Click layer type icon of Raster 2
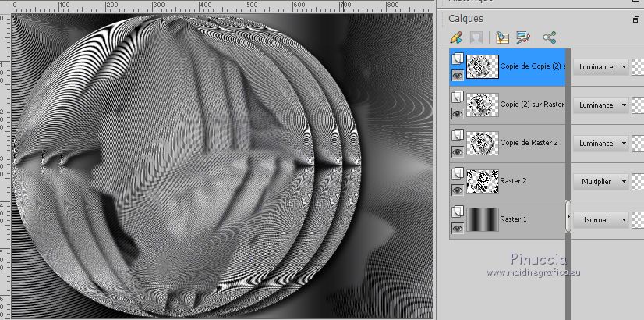Screen dimensions: 644x320 coord(458,173)
